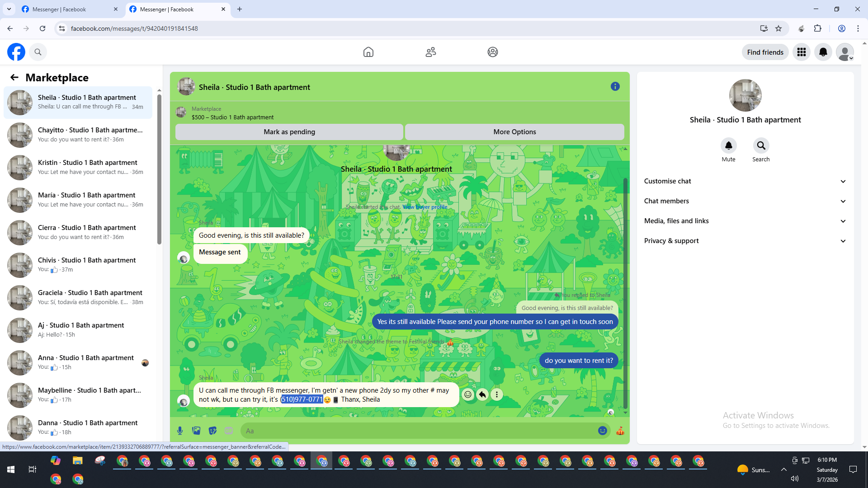
Task: View site information for facebook.com
Action: coord(62,28)
